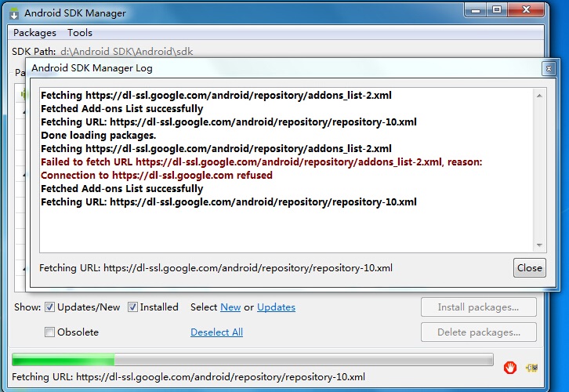Close the Log dialog with its X icon
569x392 pixels.
[549, 68]
